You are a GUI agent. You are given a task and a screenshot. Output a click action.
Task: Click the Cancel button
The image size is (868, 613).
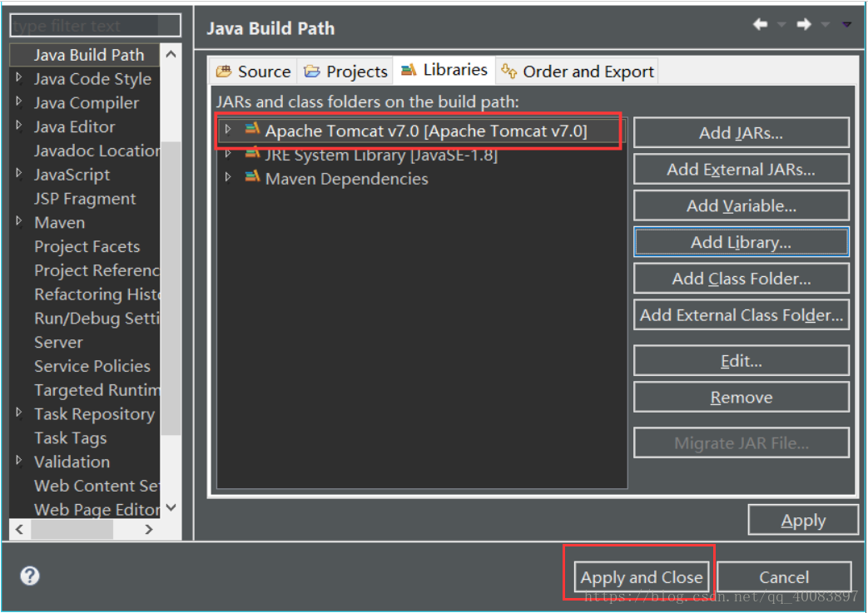click(x=784, y=577)
